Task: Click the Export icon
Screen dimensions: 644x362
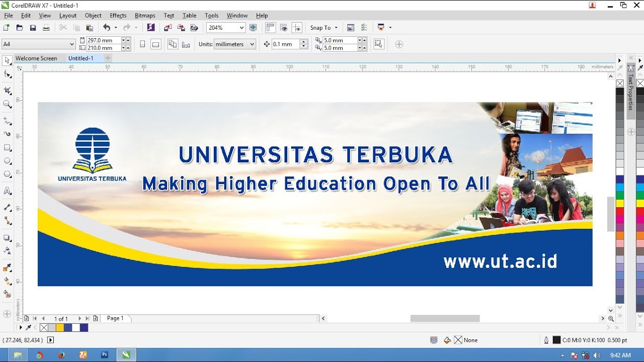Action: (181, 28)
